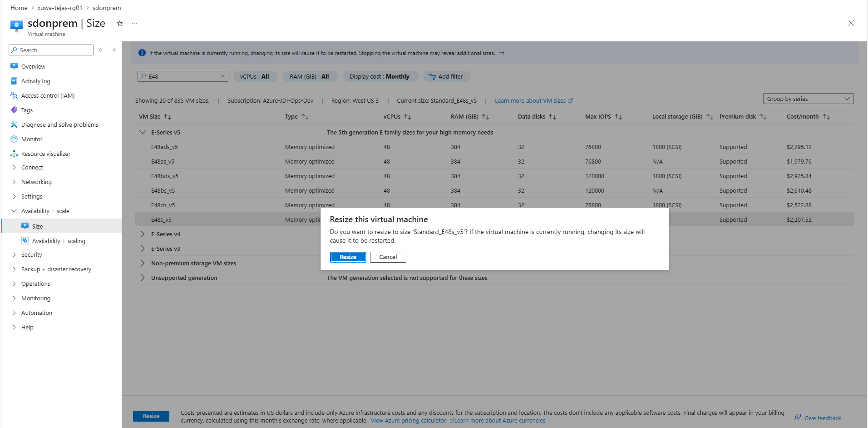The image size is (868, 428).
Task: Select the E48bs_v5 row
Action: [494, 190]
